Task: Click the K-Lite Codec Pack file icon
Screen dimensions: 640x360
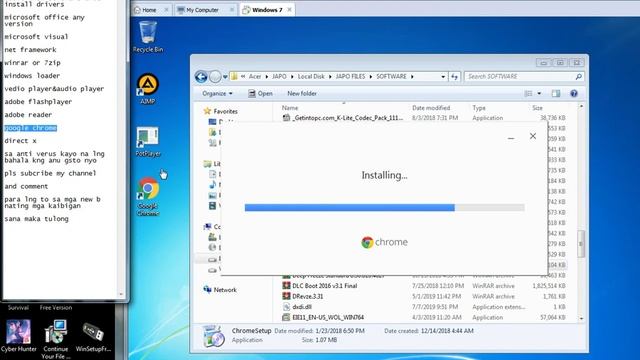Action: coord(286,118)
